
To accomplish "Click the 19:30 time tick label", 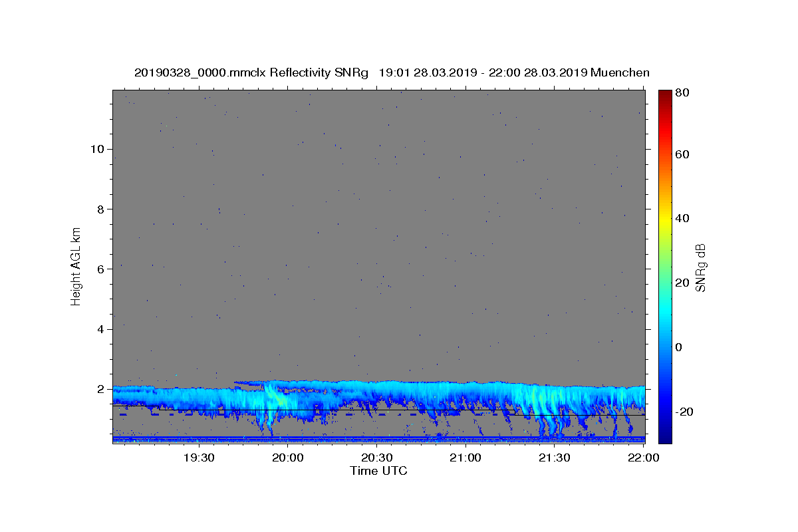I will pos(198,458).
